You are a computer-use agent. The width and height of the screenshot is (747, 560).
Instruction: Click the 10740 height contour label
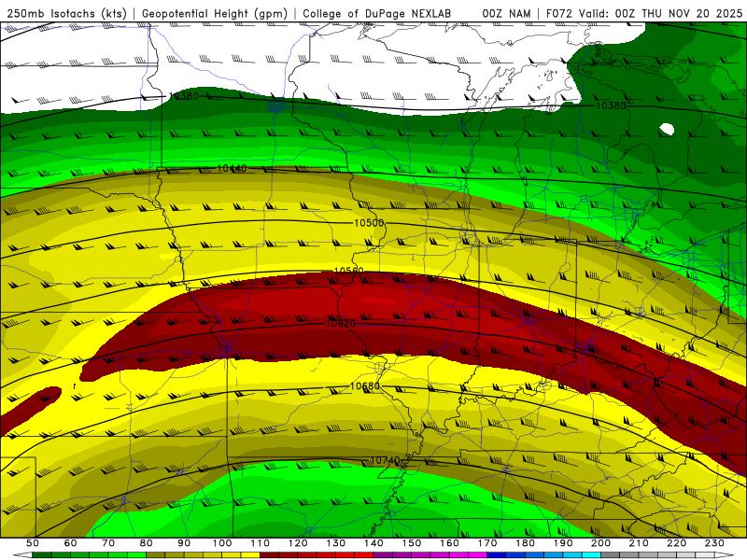coord(385,460)
